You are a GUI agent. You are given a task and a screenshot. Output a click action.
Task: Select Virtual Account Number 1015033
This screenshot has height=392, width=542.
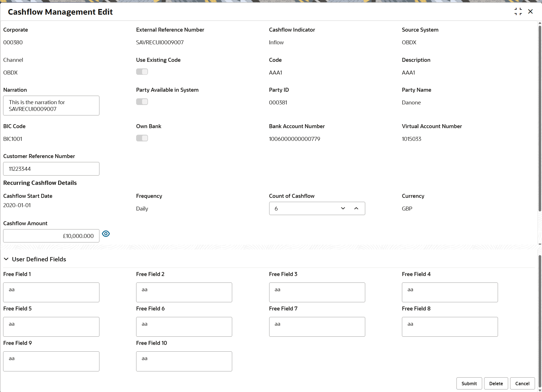(412, 139)
